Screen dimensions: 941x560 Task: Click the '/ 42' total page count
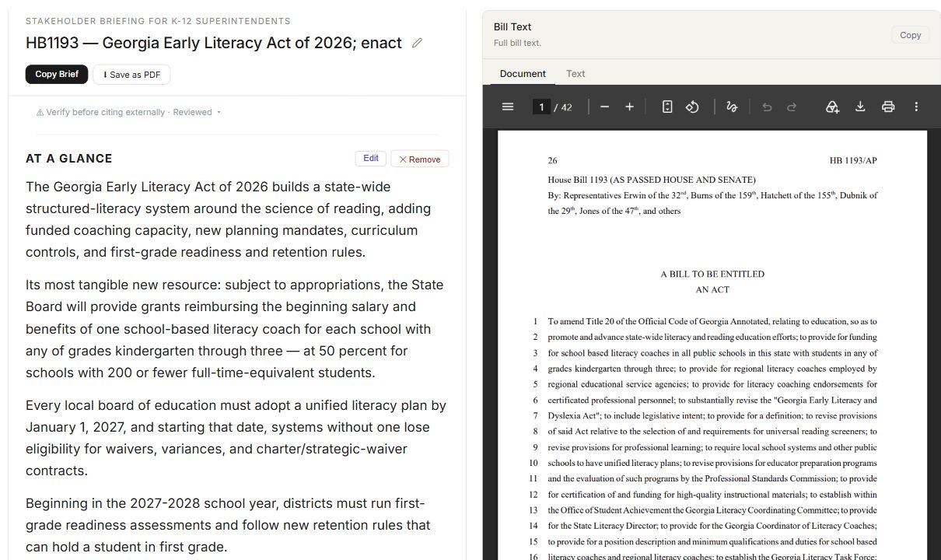[563, 107]
